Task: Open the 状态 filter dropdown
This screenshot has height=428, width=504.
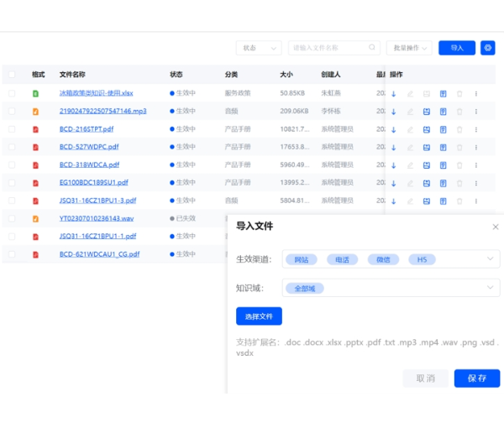Action: (x=258, y=48)
